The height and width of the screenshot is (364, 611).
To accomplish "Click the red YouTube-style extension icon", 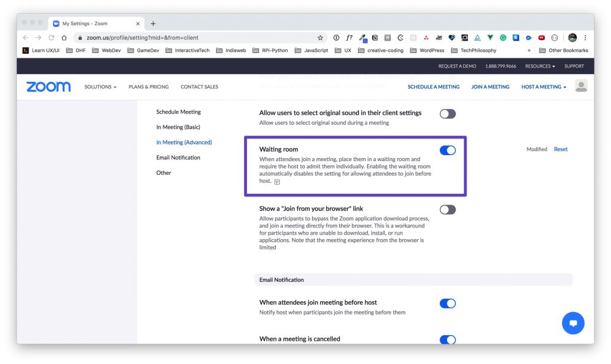I will (x=542, y=38).
